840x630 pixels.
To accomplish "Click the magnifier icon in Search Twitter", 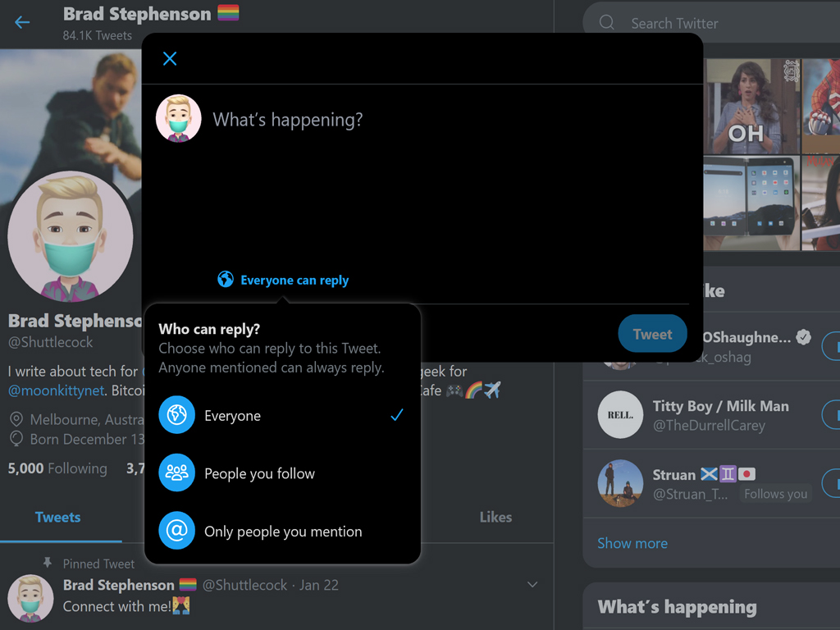I will 607,23.
